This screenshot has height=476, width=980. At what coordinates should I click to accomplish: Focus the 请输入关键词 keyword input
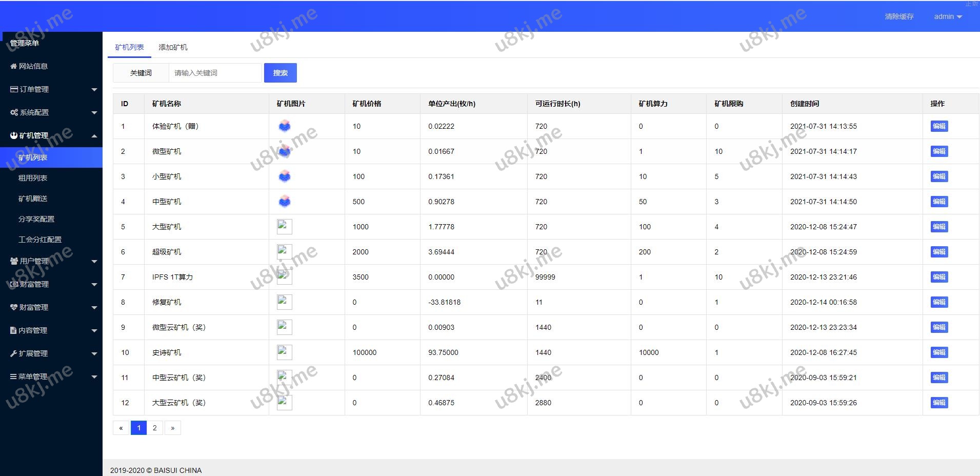point(215,73)
